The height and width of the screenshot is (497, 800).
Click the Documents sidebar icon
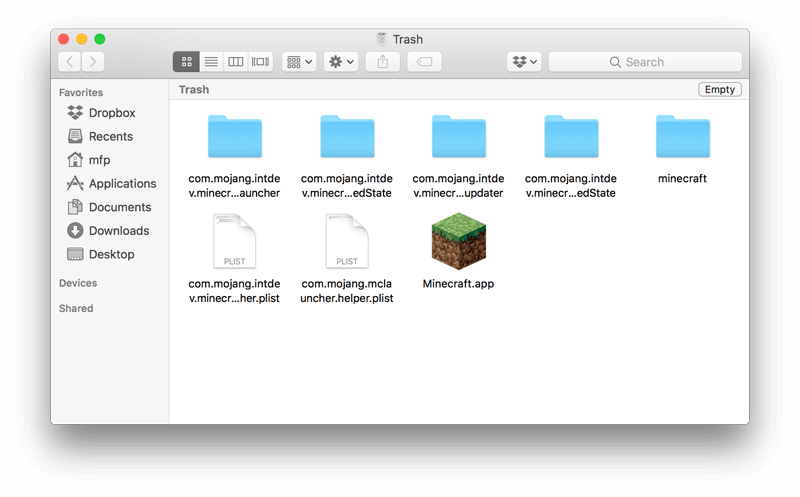pyautogui.click(x=75, y=207)
